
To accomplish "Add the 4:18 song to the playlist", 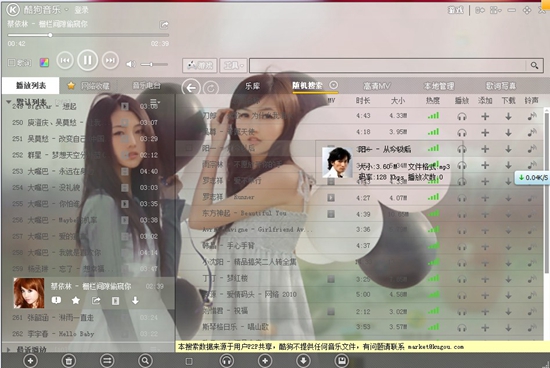I will [x=485, y=133].
